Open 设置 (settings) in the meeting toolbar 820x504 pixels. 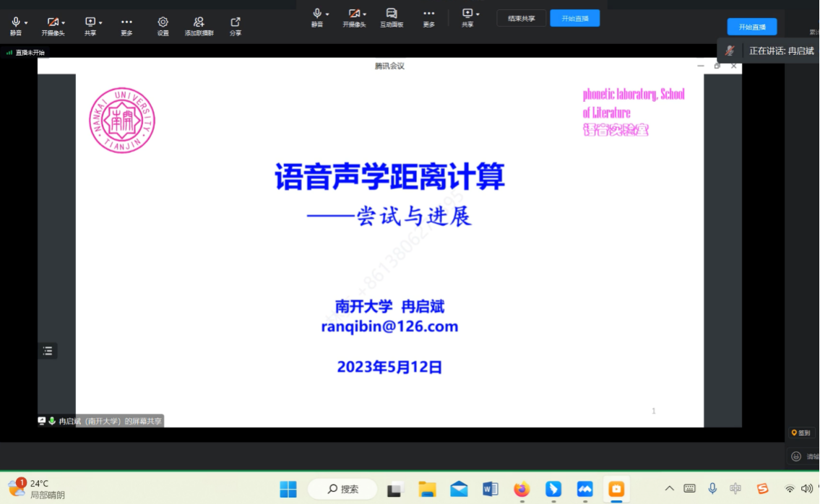[163, 22]
